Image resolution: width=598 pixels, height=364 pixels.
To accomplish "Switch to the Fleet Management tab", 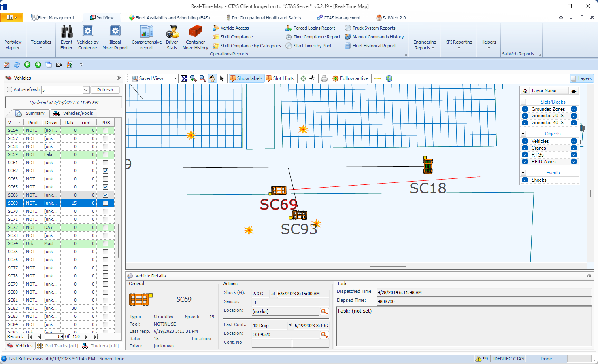I will [x=53, y=18].
